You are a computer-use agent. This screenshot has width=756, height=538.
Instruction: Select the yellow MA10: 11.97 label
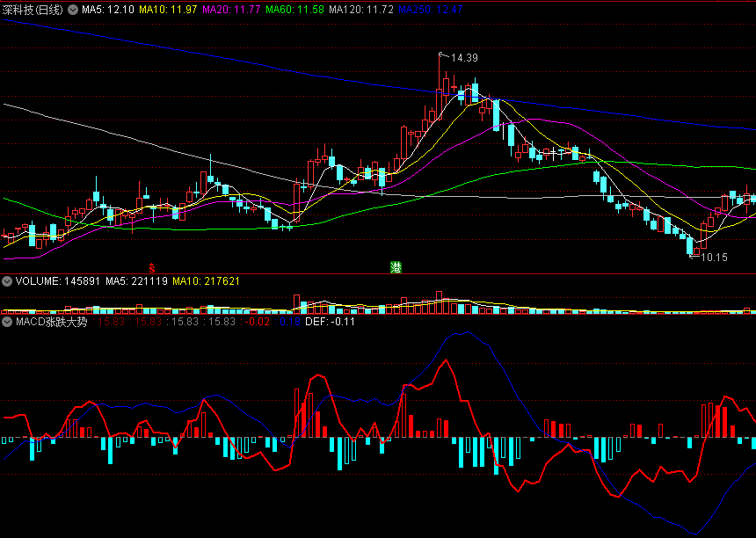coord(168,10)
